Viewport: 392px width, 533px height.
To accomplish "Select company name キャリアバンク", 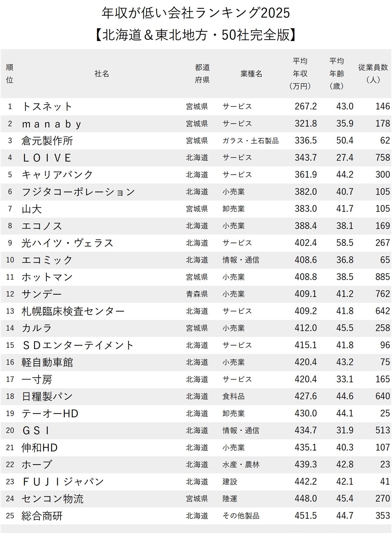I will click(x=57, y=175).
